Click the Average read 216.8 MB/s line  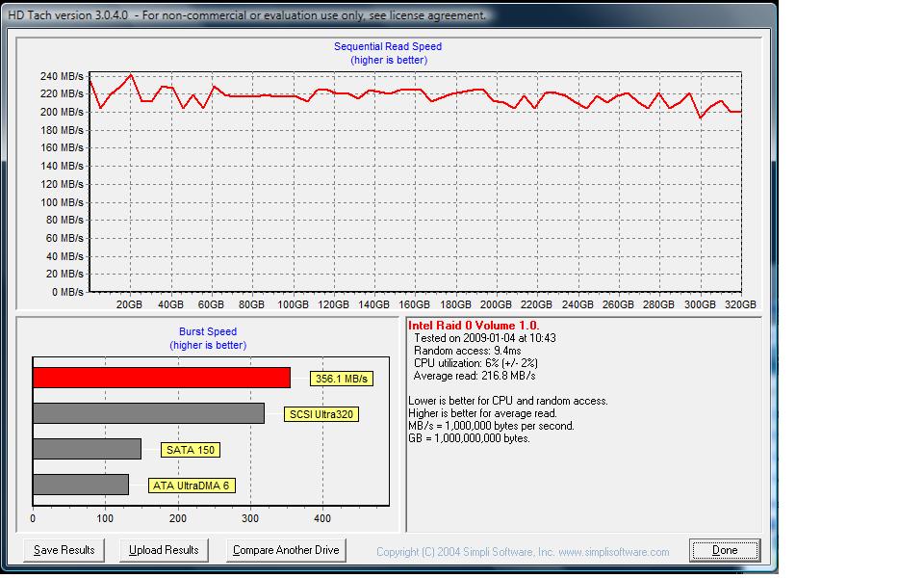click(475, 376)
